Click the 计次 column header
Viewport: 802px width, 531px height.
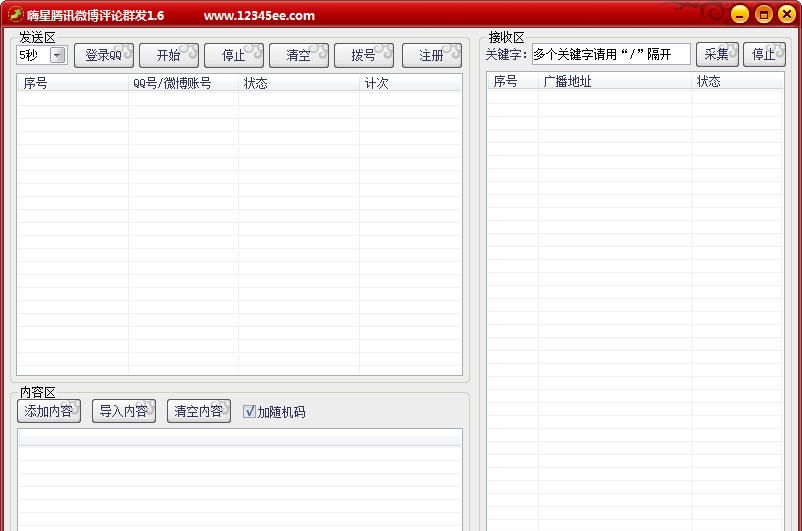[410, 83]
